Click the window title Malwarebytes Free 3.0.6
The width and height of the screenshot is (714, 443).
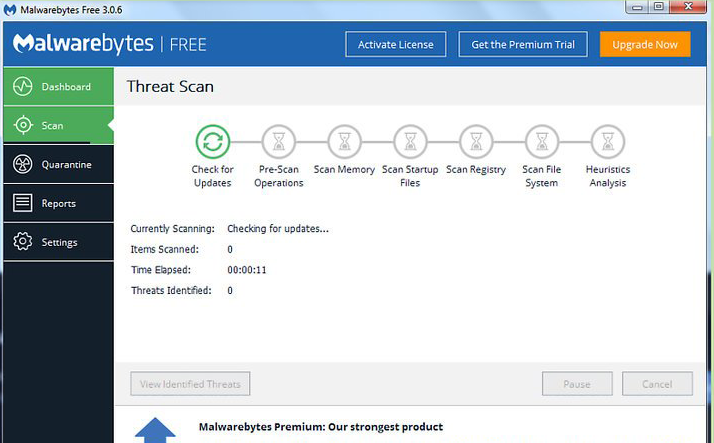[x=71, y=10]
